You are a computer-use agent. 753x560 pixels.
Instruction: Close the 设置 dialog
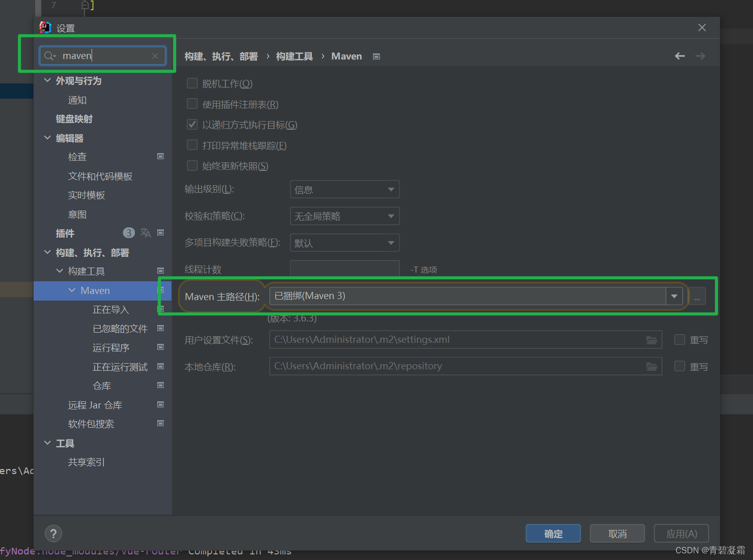coord(702,27)
